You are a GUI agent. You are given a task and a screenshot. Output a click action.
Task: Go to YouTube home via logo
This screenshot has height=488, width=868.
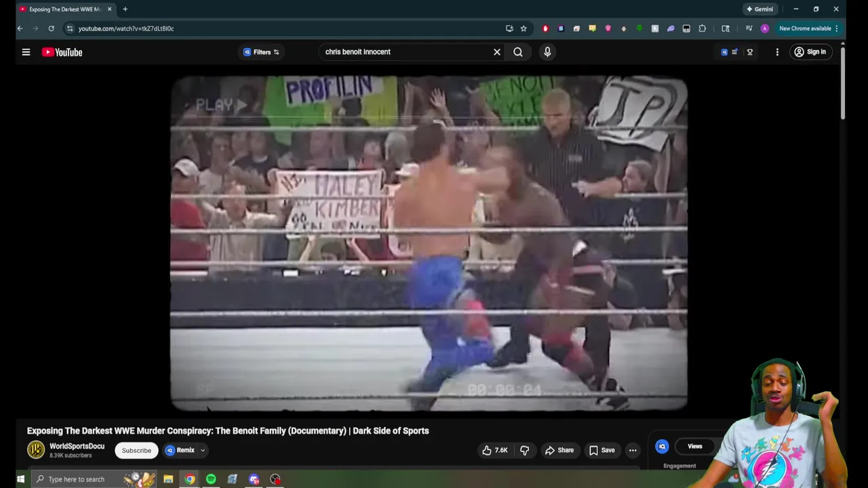coord(62,52)
